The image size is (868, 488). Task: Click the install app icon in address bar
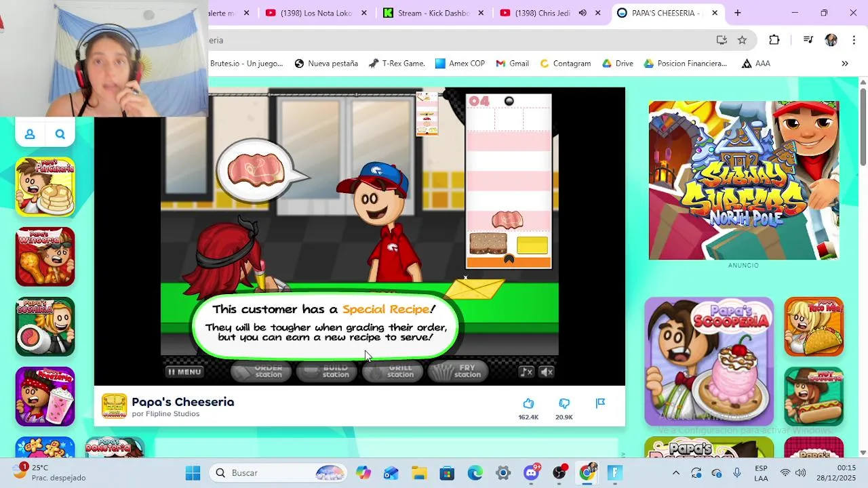click(722, 40)
